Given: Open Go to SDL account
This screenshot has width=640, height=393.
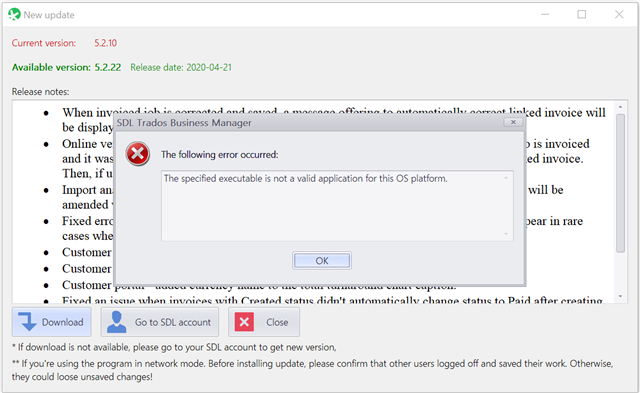Looking at the screenshot, I should (160, 322).
